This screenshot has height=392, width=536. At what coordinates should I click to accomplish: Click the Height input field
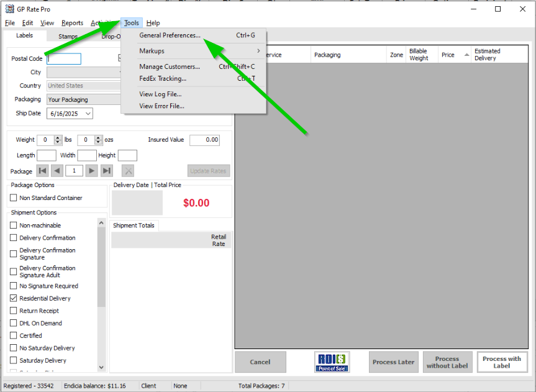tap(127, 155)
